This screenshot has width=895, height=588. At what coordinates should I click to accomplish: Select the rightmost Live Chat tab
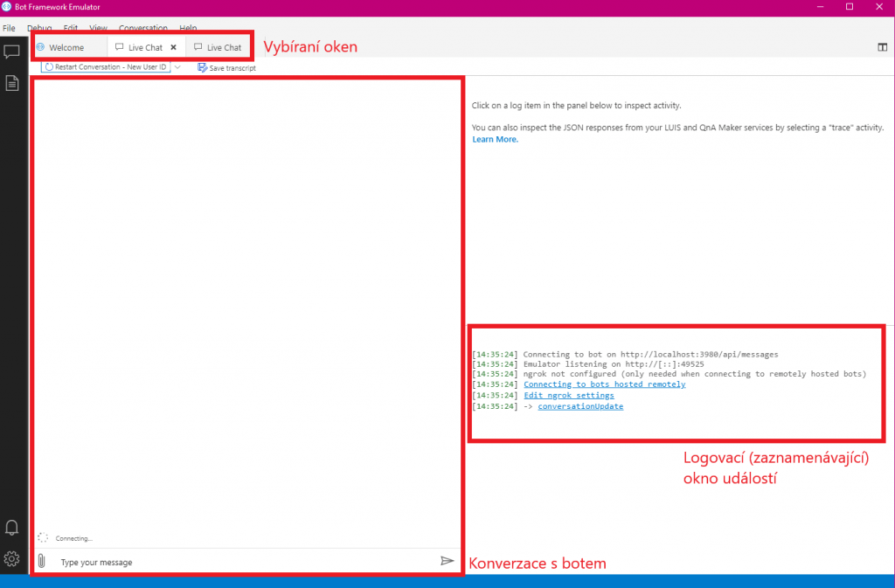coord(219,47)
